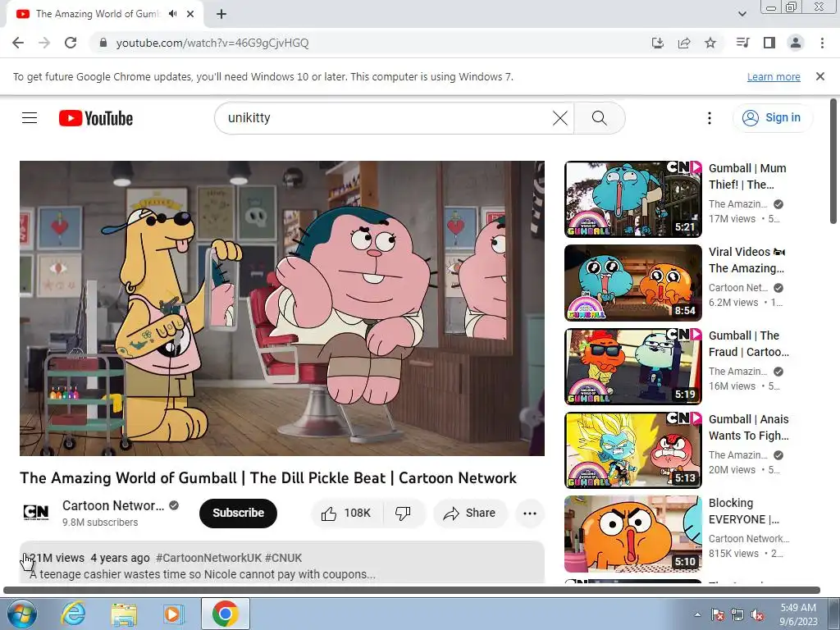Clear the search box with the X
The width and height of the screenshot is (840, 630).
click(559, 118)
